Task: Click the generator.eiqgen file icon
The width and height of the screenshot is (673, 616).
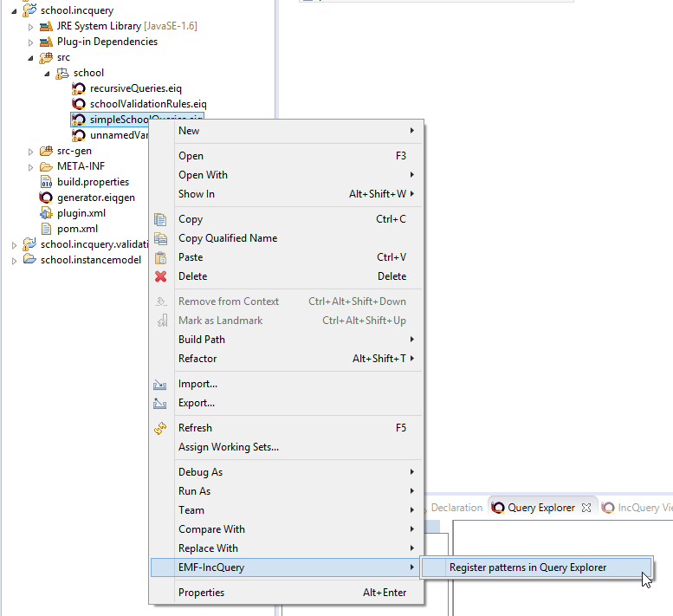Action: click(46, 198)
